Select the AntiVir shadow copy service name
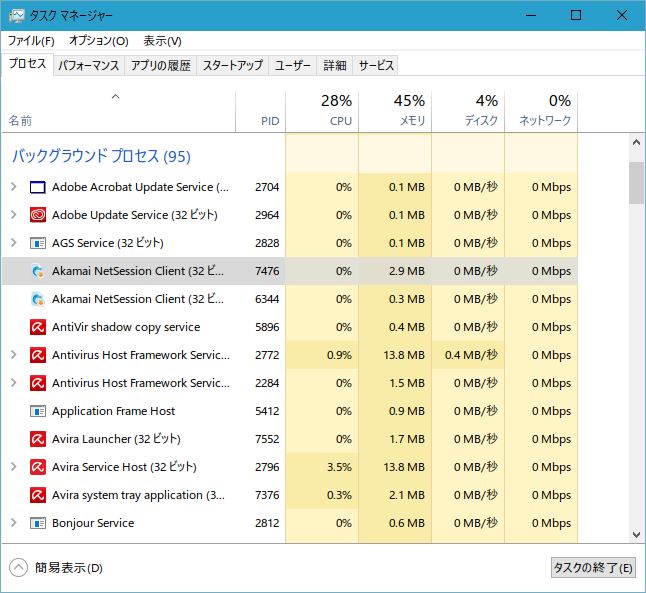The image size is (646, 593). (126, 327)
